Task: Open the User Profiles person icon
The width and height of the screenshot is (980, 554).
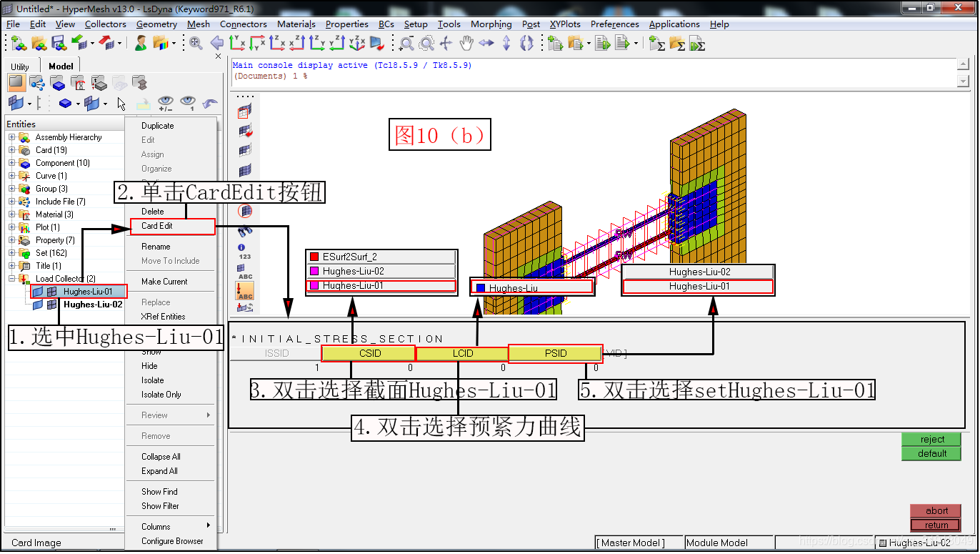Action: point(141,44)
